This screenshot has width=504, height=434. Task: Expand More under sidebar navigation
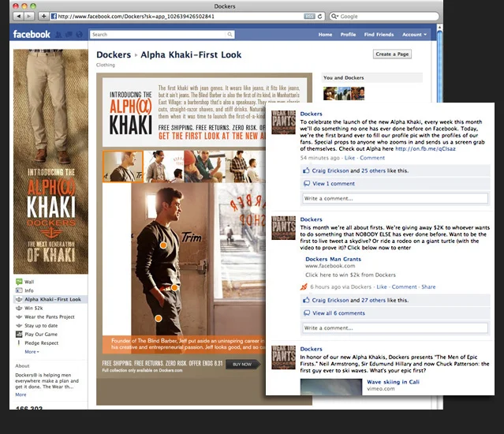(x=32, y=352)
